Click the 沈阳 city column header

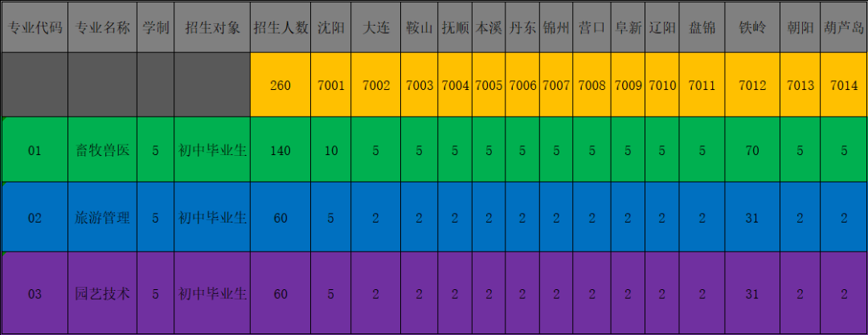tap(331, 27)
